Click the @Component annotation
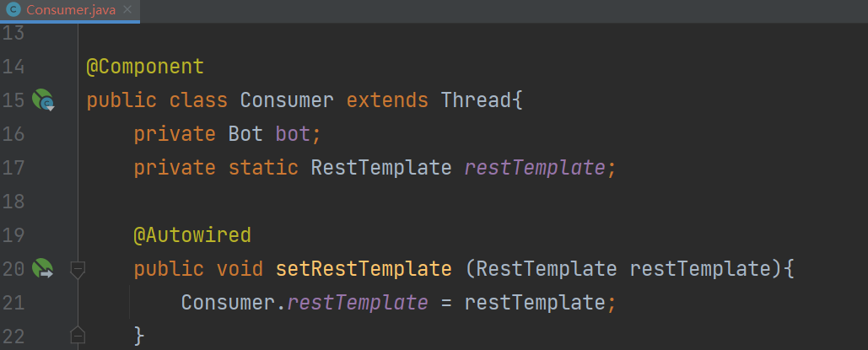The image size is (868, 350). tap(145, 67)
